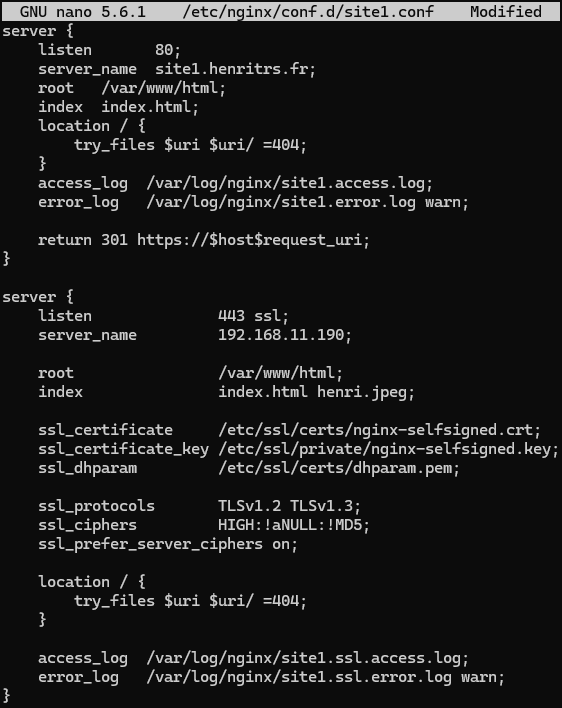The width and height of the screenshot is (562, 708).
Task: Click second try_files $uri line
Action: (x=190, y=601)
